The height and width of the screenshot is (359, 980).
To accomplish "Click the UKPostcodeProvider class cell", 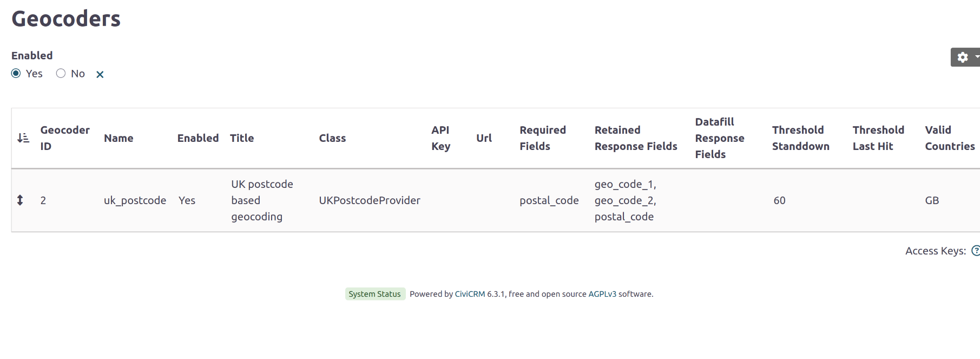I will pyautogui.click(x=369, y=200).
